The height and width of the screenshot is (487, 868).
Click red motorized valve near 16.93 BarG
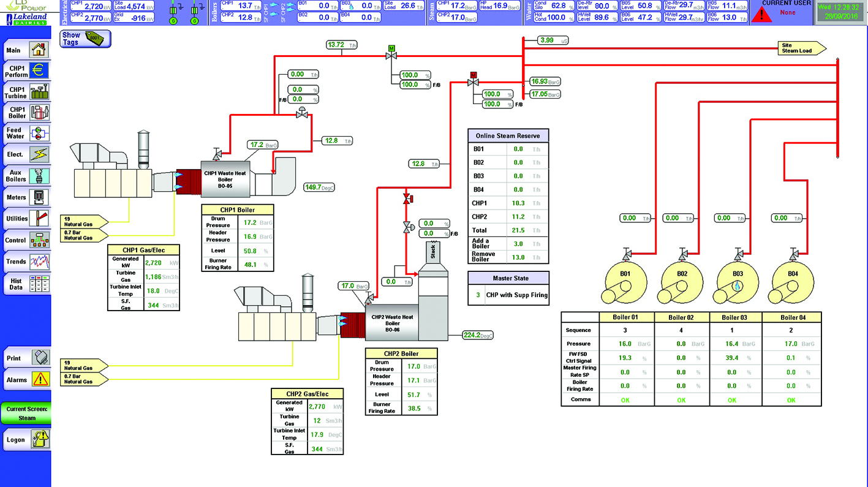pos(472,80)
